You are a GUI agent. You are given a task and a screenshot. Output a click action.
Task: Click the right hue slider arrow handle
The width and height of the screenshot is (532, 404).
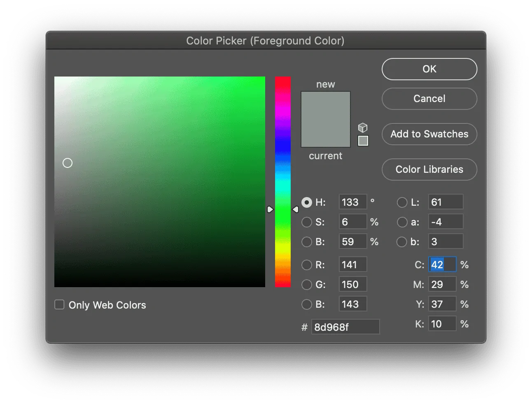click(x=295, y=209)
